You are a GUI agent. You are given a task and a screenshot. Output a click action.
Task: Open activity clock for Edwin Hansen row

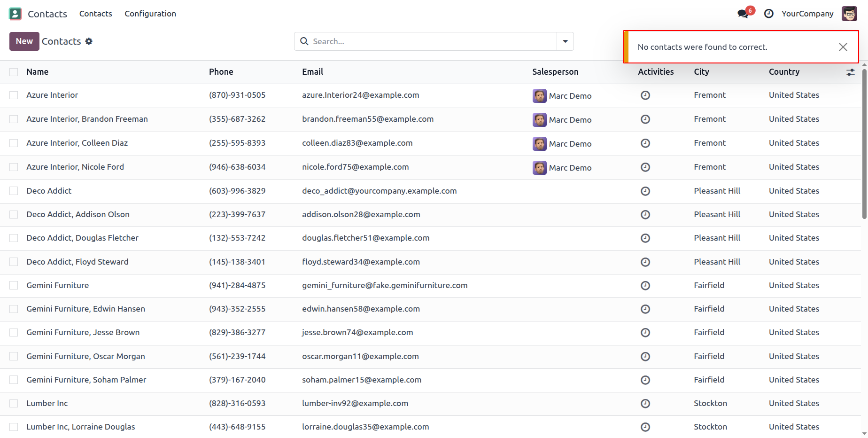pyautogui.click(x=645, y=309)
